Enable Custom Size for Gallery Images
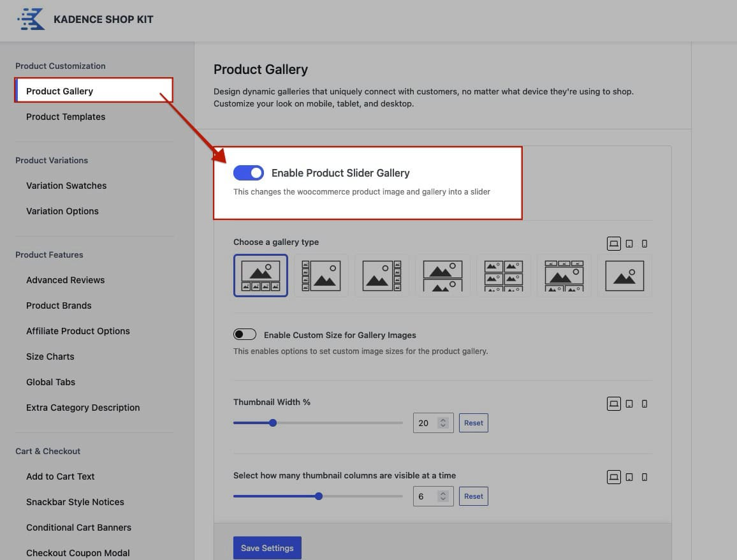 tap(245, 335)
